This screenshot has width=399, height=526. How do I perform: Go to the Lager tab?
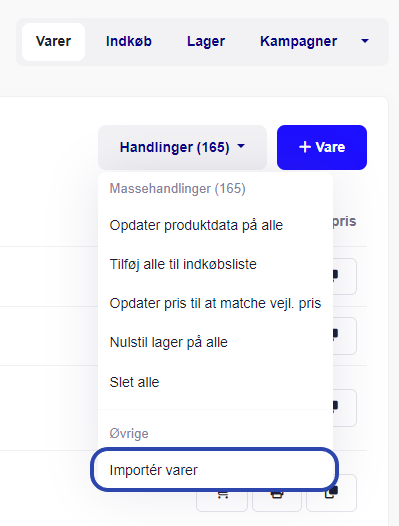point(206,42)
